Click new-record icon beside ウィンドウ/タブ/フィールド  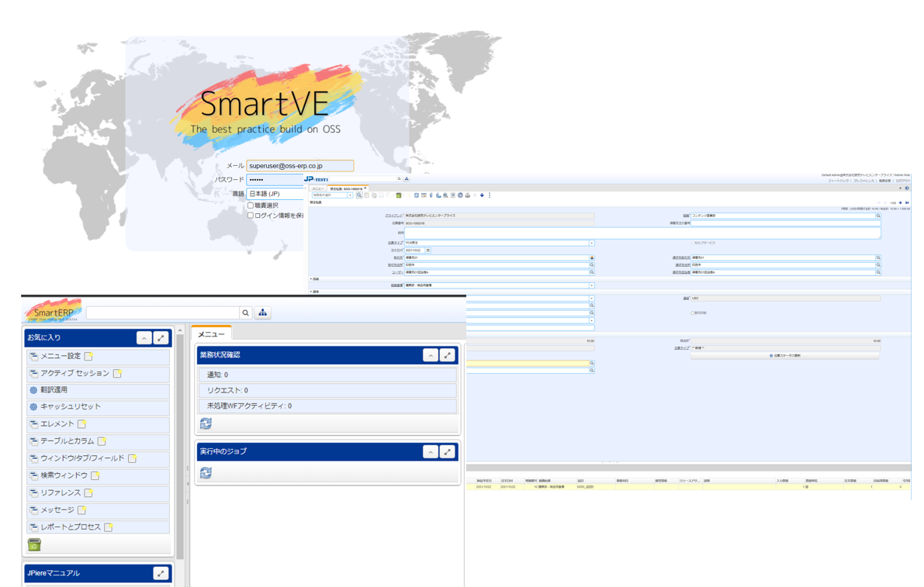click(x=133, y=458)
